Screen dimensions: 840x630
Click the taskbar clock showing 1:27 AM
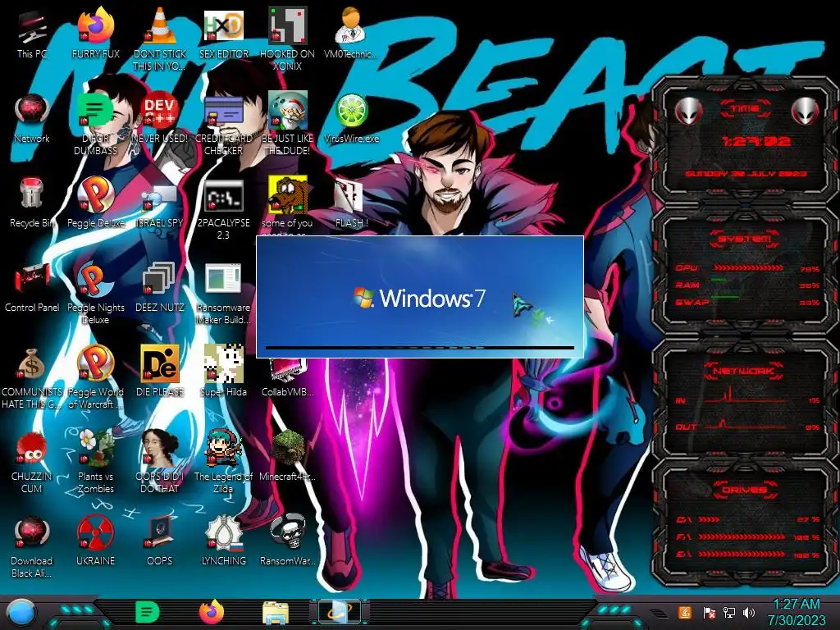coord(797,612)
